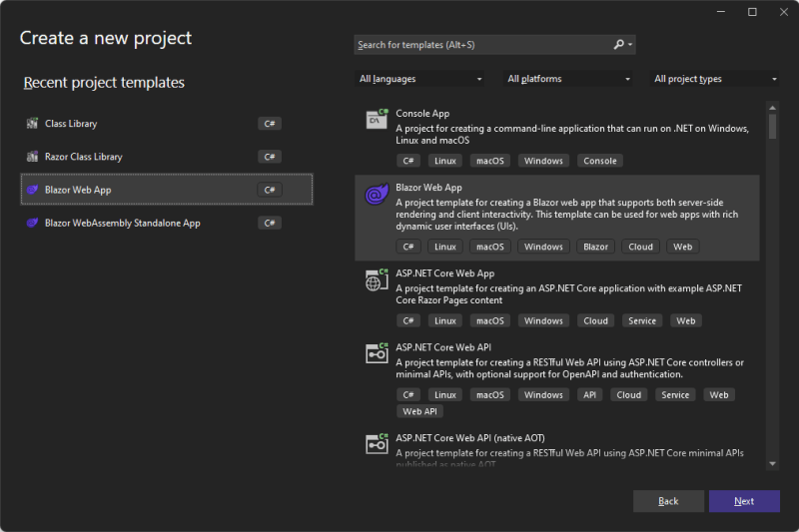The height and width of the screenshot is (532, 799).
Task: Click Cloud tag under Blazor Web App
Action: tap(640, 247)
